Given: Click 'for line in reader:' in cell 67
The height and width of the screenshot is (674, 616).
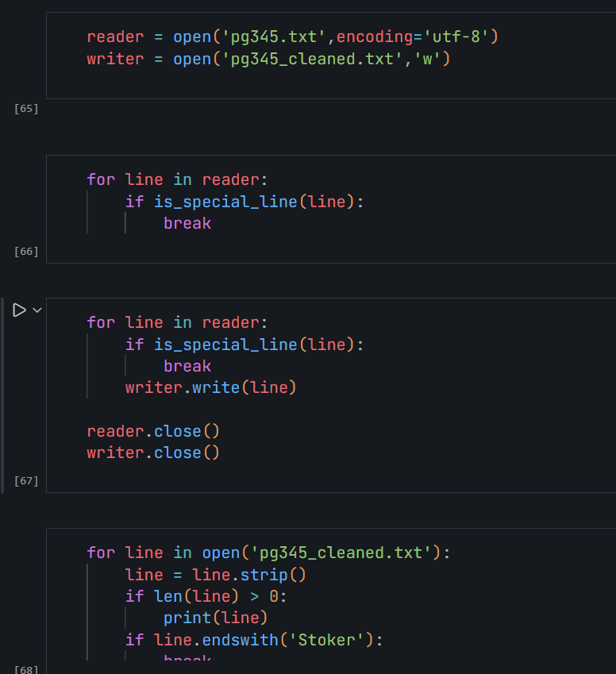Looking at the screenshot, I should 177,323.
